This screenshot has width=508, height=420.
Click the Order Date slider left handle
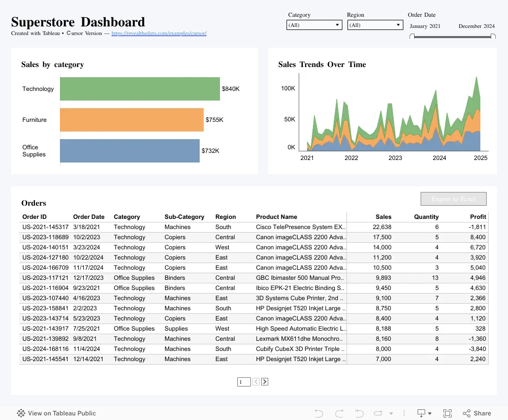point(412,37)
